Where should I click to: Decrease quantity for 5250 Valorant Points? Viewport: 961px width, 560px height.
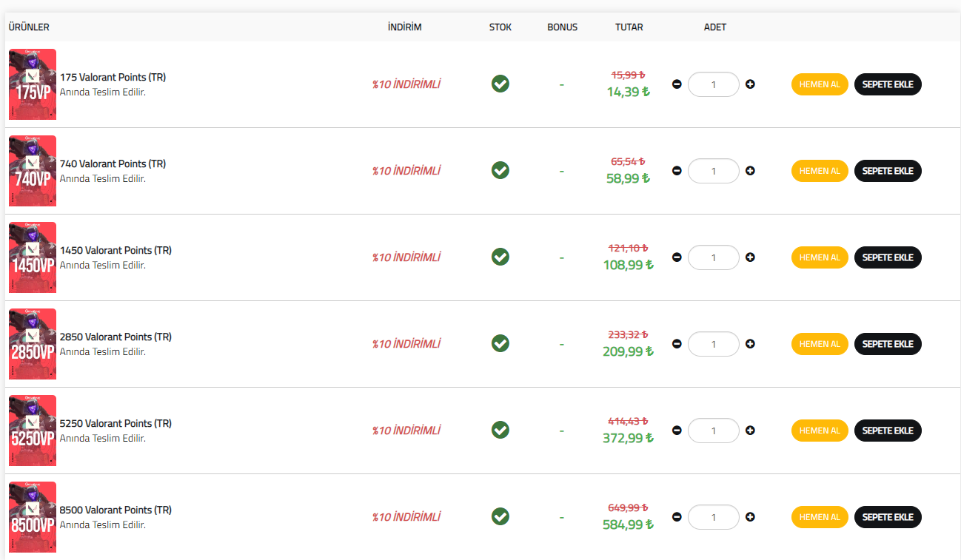[677, 431]
